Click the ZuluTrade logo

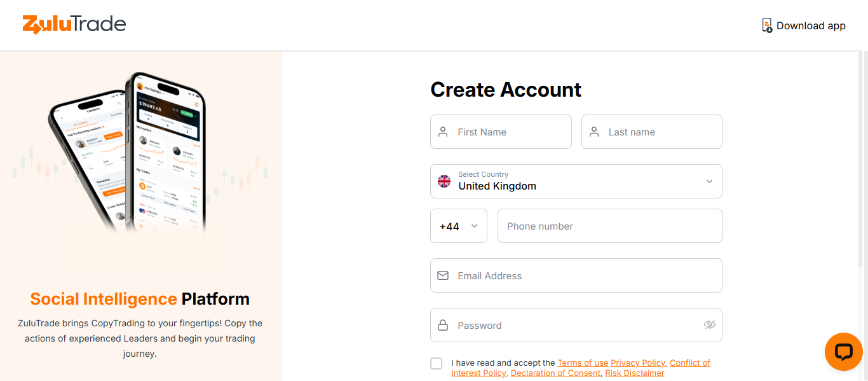[x=73, y=24]
